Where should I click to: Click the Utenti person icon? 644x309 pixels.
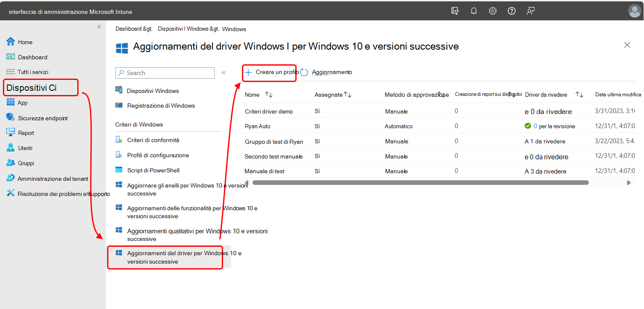coord(11,148)
